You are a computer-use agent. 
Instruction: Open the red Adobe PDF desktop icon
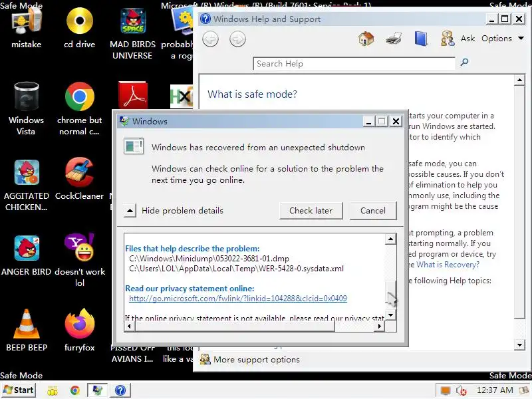click(x=133, y=95)
